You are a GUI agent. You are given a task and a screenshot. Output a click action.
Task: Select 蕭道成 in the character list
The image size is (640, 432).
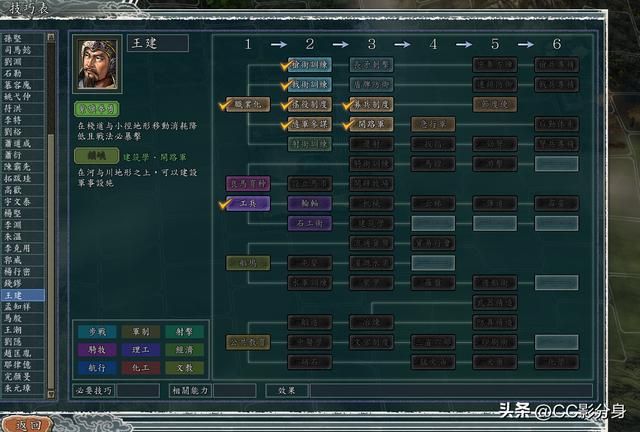pyautogui.click(x=22, y=143)
